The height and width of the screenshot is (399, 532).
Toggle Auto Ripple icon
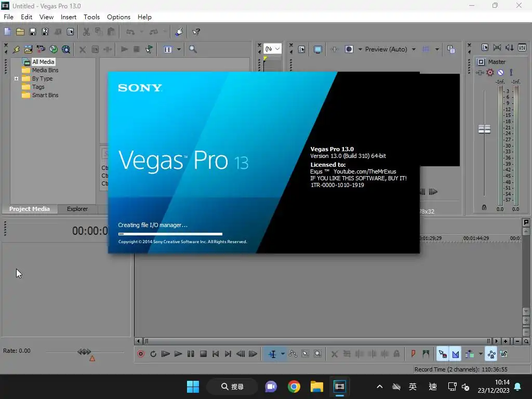[470, 354]
